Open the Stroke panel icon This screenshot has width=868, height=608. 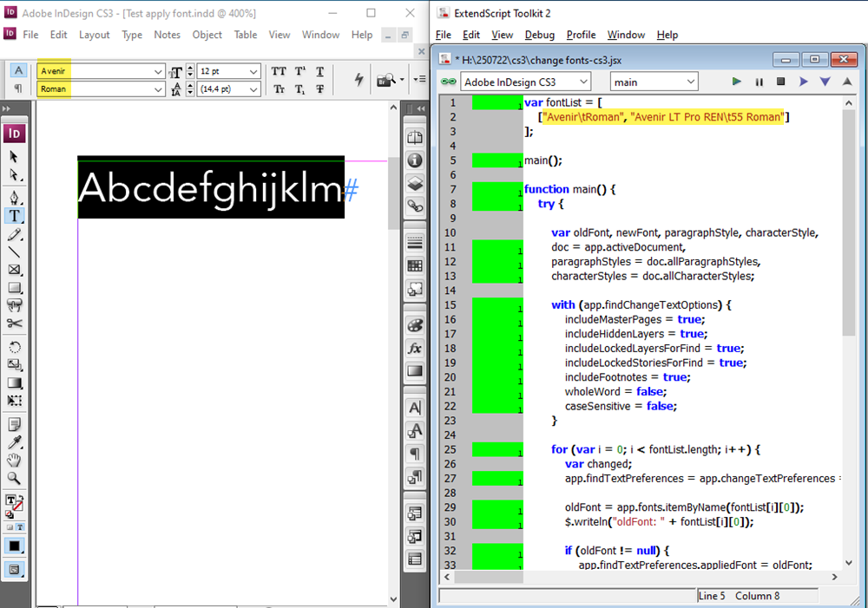(x=415, y=242)
